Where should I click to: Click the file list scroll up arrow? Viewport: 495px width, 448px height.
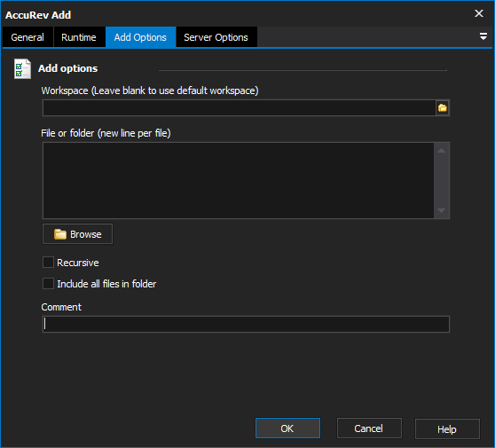pos(442,151)
